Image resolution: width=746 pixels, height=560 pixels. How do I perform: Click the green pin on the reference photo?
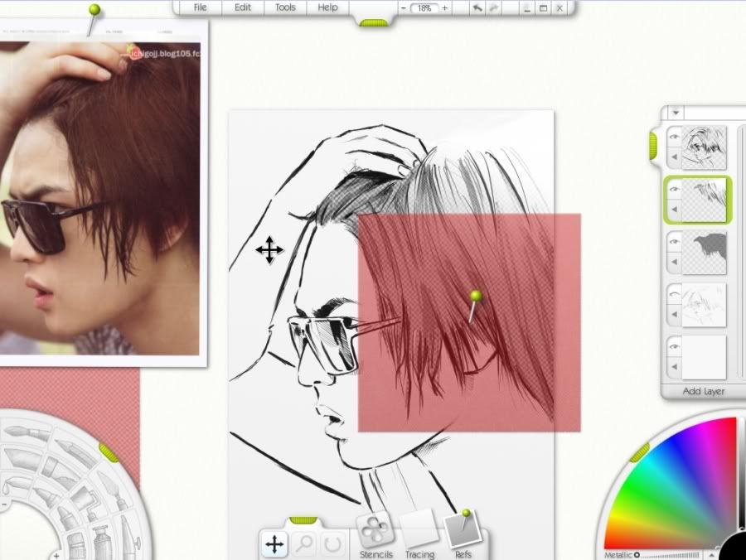[x=94, y=9]
